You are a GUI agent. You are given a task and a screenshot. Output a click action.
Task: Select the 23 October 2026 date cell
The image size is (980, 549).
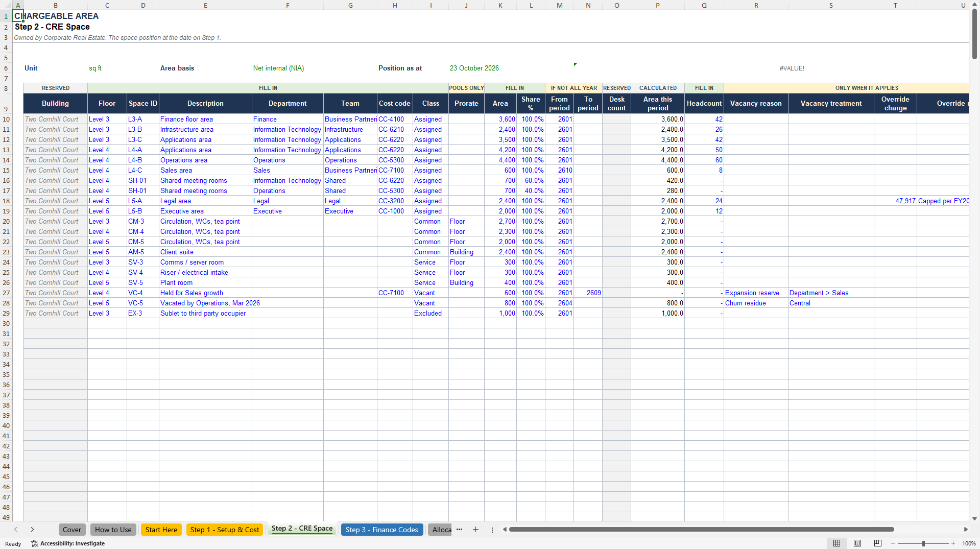point(474,68)
